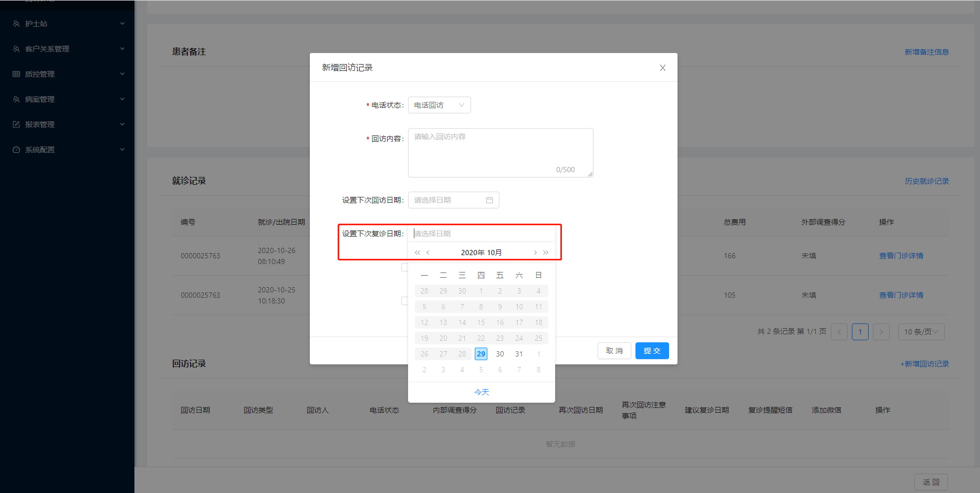Viewport: 980px width, 493px height.
Task: Open the 护士站 sidebar menu
Action: pyautogui.click(x=67, y=24)
